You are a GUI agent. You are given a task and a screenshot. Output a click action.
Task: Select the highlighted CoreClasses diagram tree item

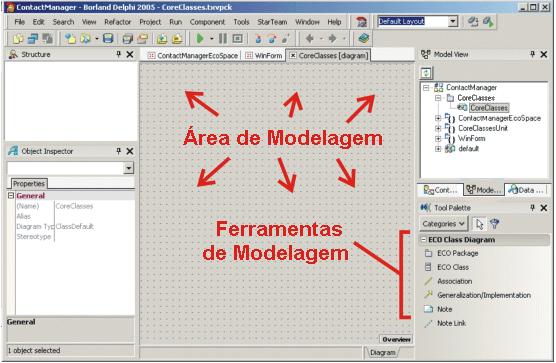click(x=489, y=108)
